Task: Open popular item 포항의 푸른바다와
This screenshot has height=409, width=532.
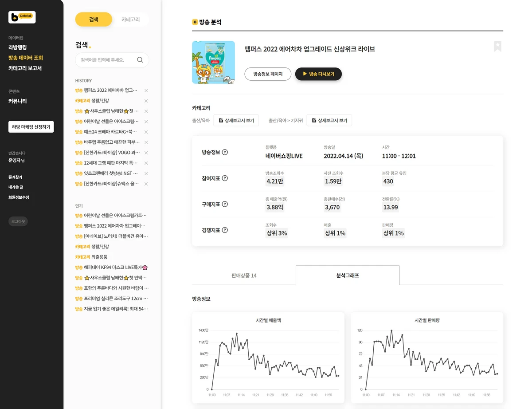Action: [112, 288]
